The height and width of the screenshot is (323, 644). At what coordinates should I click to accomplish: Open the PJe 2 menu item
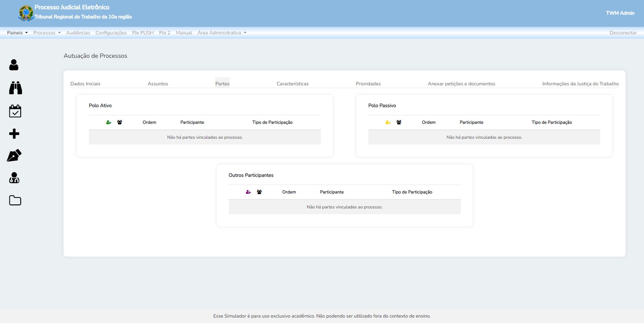point(165,33)
